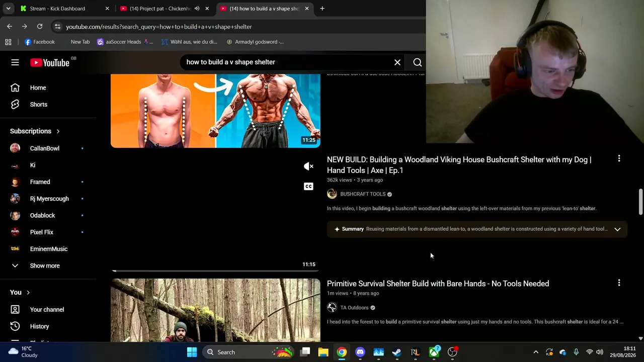This screenshot has height=362, width=644.
Task: Open the You section header
Action: [20, 292]
